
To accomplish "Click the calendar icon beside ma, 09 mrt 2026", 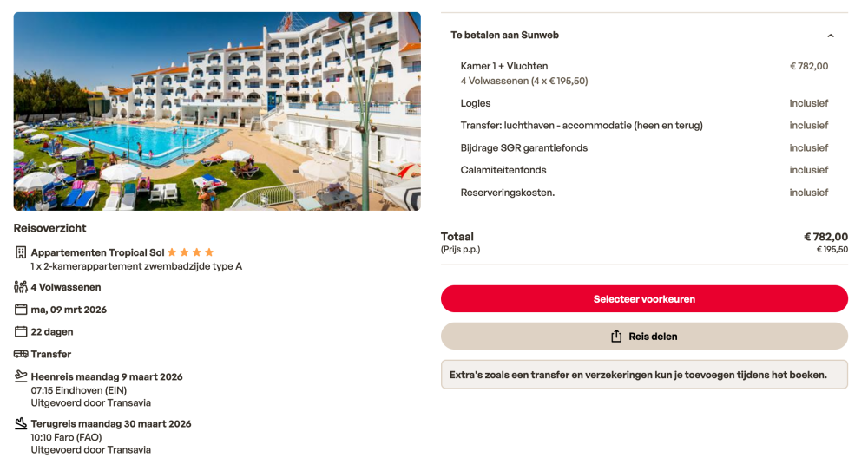I will click(x=21, y=310).
